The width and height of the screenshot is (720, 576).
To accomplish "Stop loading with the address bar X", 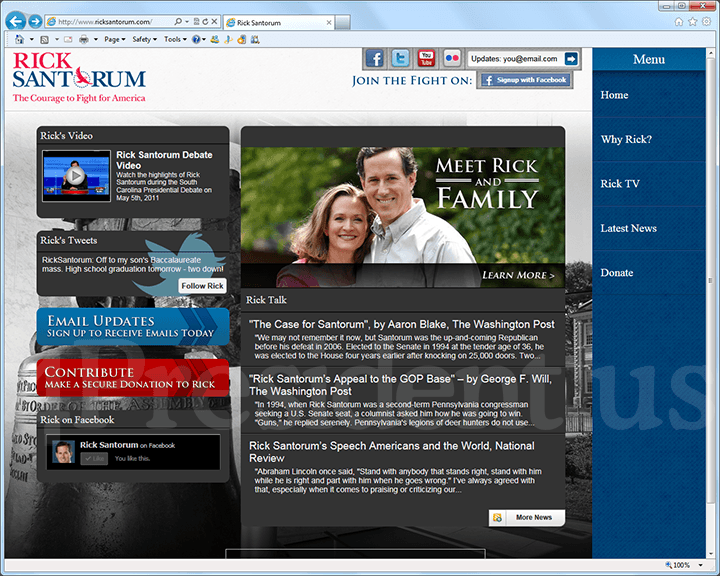I will pos(214,22).
